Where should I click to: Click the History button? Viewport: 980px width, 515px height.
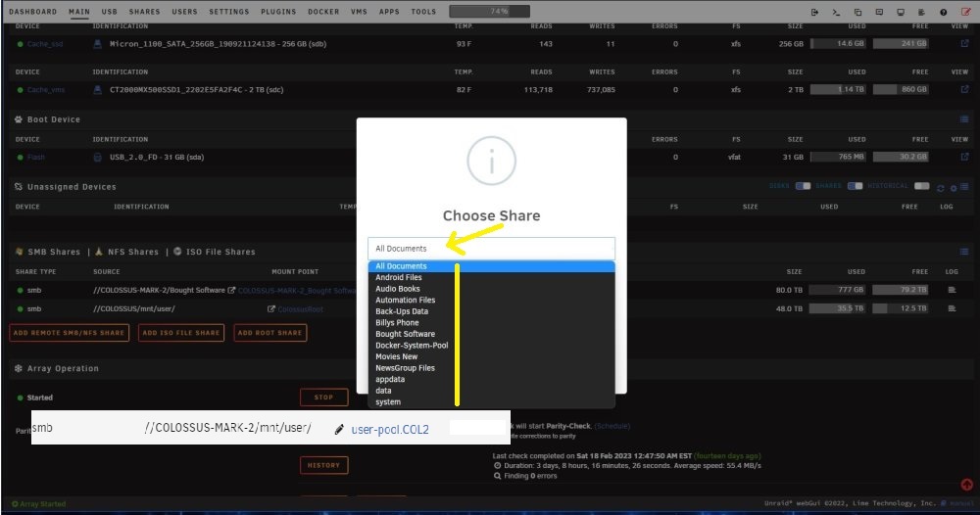coord(323,465)
